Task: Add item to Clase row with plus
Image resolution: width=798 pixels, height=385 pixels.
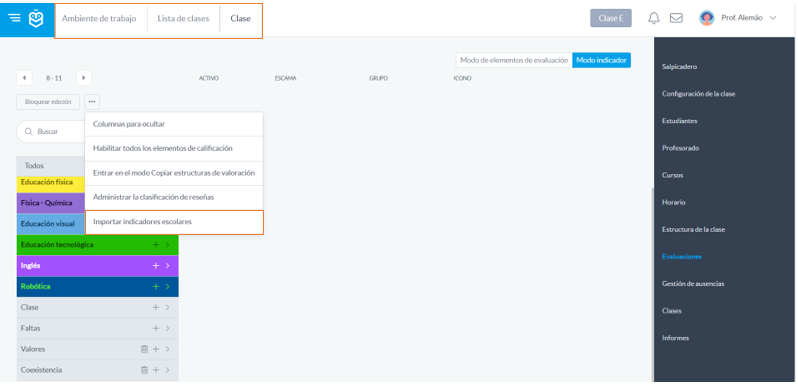Action: coord(156,308)
